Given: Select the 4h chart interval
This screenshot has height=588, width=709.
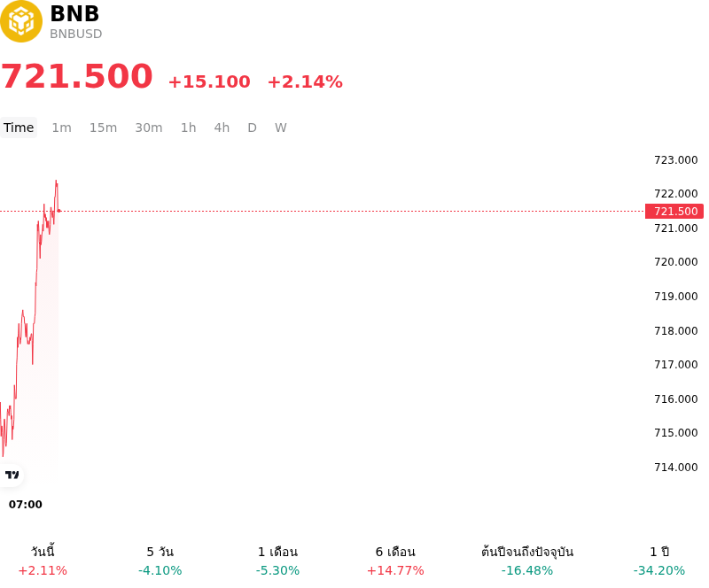Looking at the screenshot, I should pos(222,128).
